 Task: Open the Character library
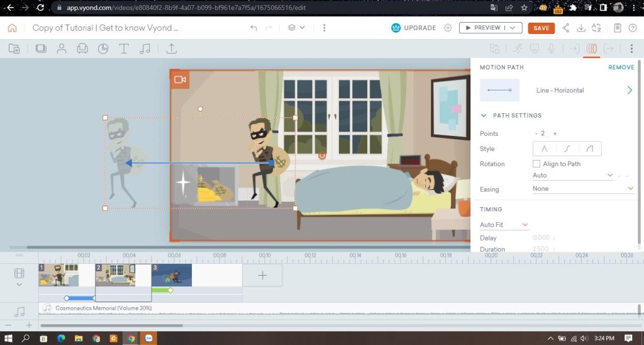click(62, 48)
